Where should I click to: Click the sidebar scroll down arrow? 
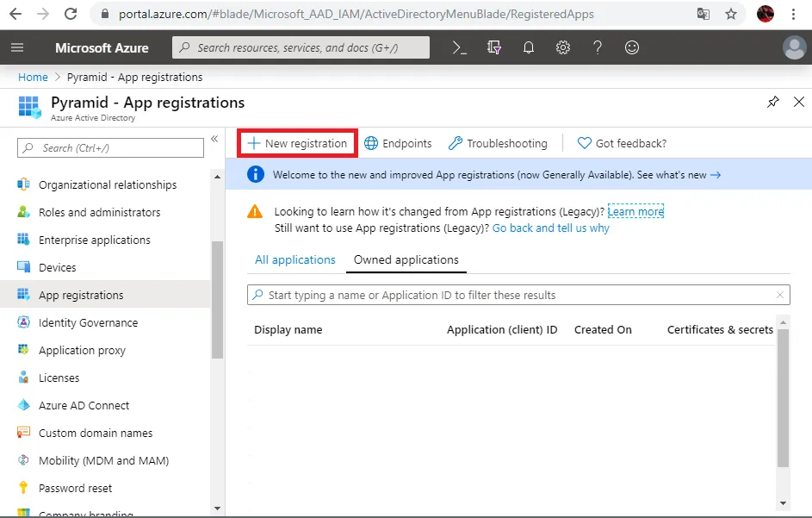pyautogui.click(x=218, y=509)
